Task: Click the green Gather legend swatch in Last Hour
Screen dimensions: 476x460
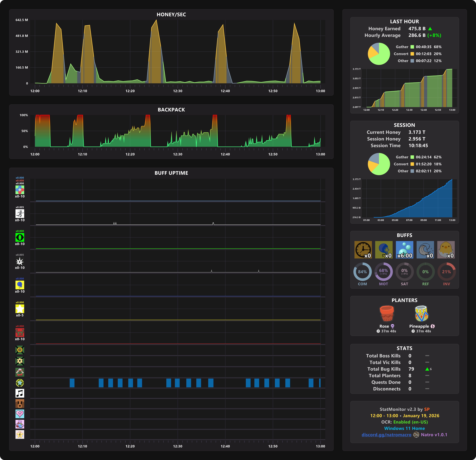Action: coord(412,47)
